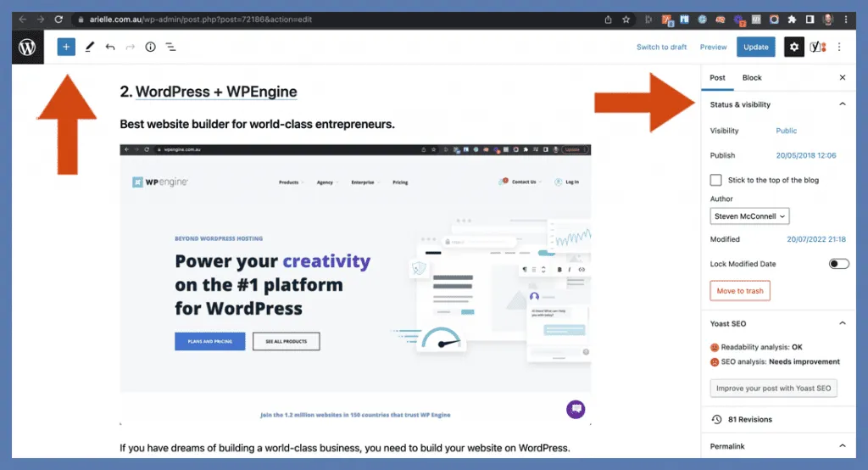This screenshot has width=868, height=470.
Task: Click the Preview button
Action: 713,48
